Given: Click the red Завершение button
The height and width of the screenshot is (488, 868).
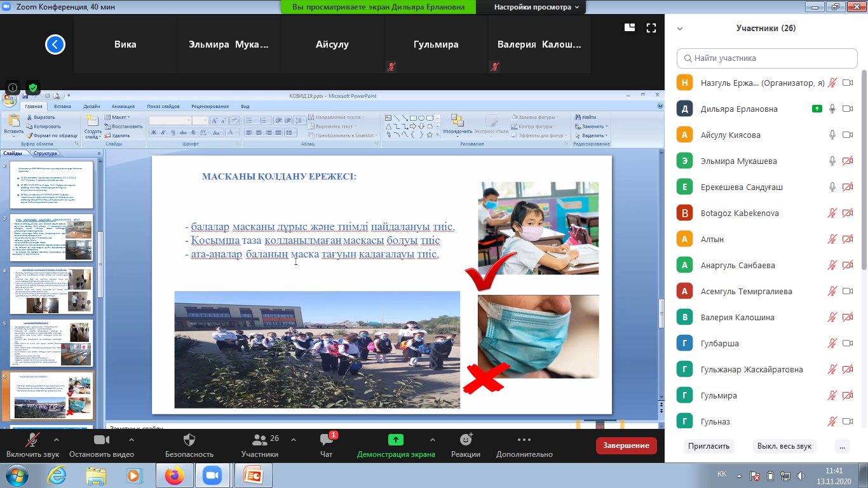Looking at the screenshot, I should click(626, 445).
